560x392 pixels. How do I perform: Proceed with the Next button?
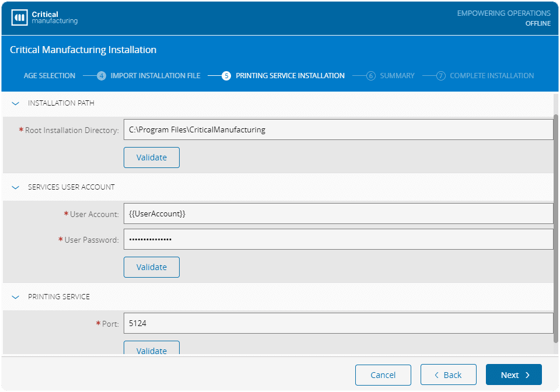(513, 375)
